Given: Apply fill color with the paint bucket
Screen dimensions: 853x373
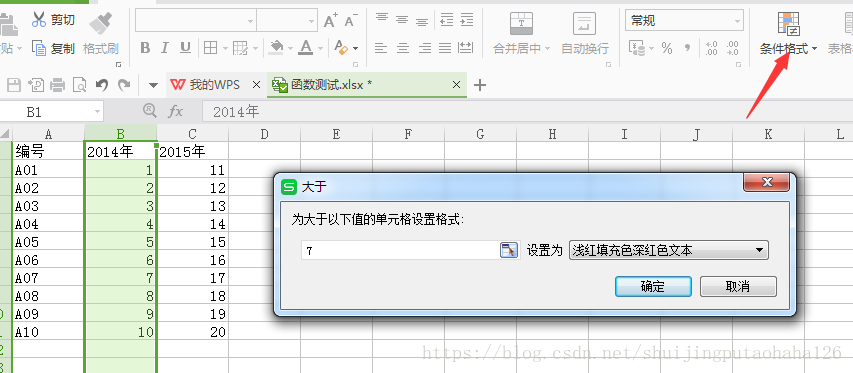Looking at the screenshot, I should coord(277,48).
